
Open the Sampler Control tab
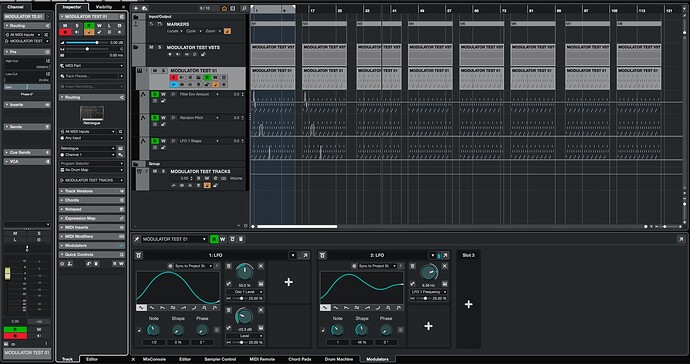(220, 359)
